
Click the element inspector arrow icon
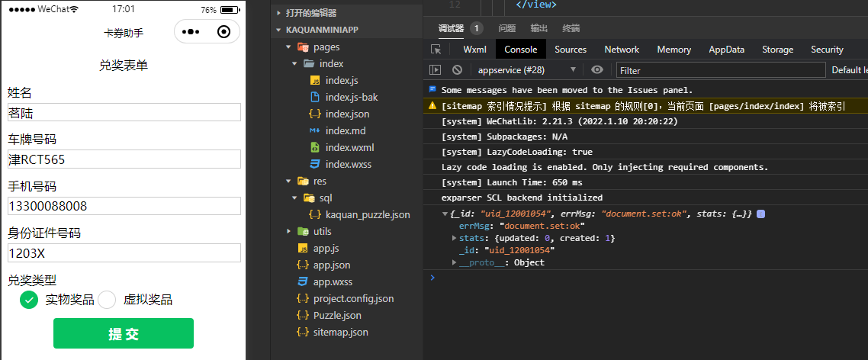[436, 50]
